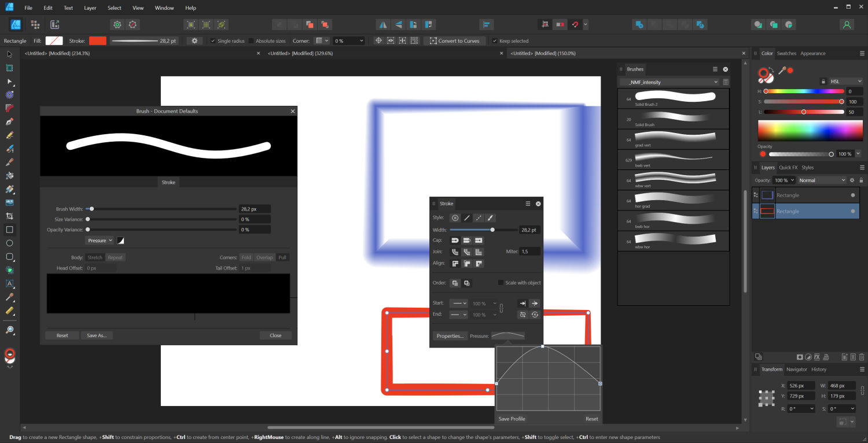Open the _NMF_intensity brush category dropdown

coord(668,82)
